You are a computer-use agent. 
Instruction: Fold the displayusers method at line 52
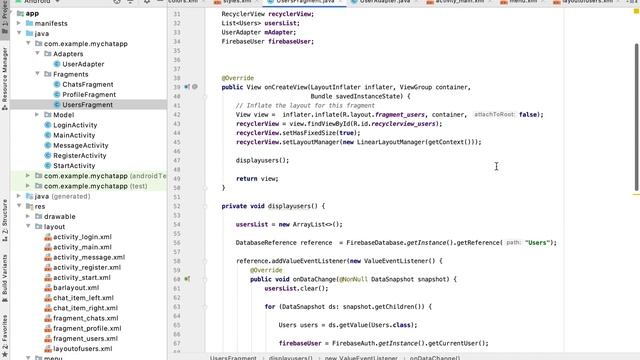tap(205, 206)
